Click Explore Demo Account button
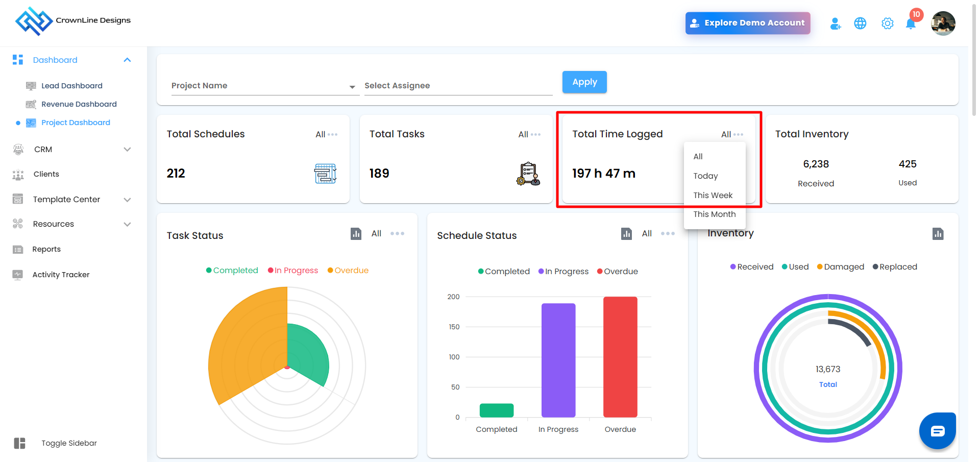 [x=747, y=23]
